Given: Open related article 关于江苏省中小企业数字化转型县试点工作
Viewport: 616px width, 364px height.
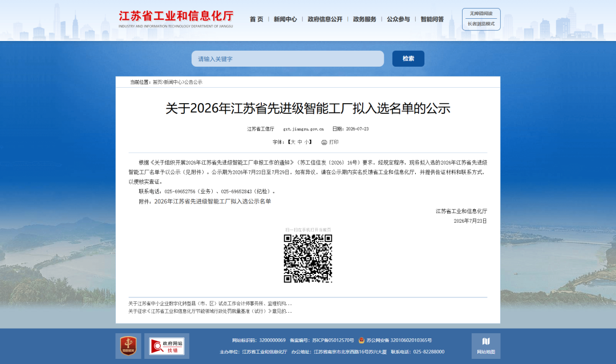Looking at the screenshot, I should (x=210, y=304).
